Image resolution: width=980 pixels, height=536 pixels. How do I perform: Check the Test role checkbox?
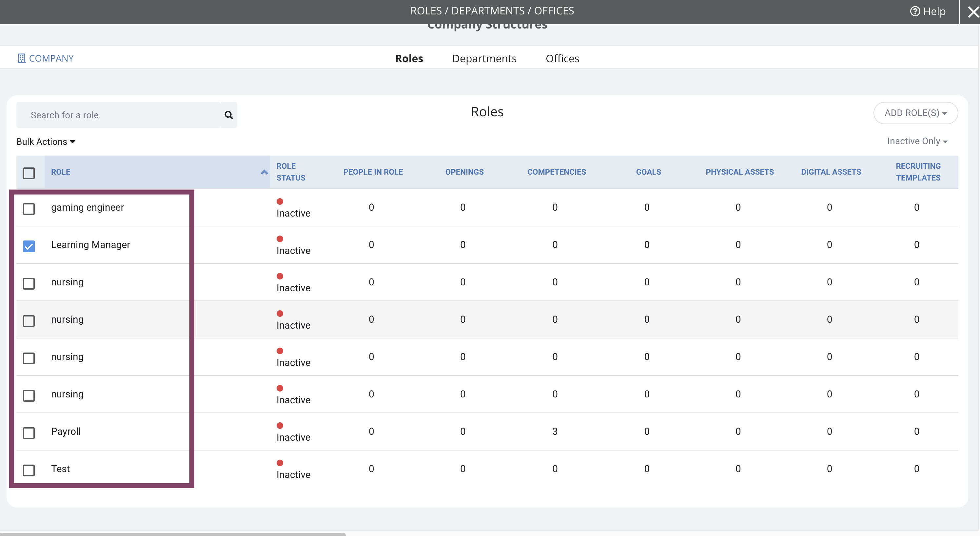[x=29, y=470]
